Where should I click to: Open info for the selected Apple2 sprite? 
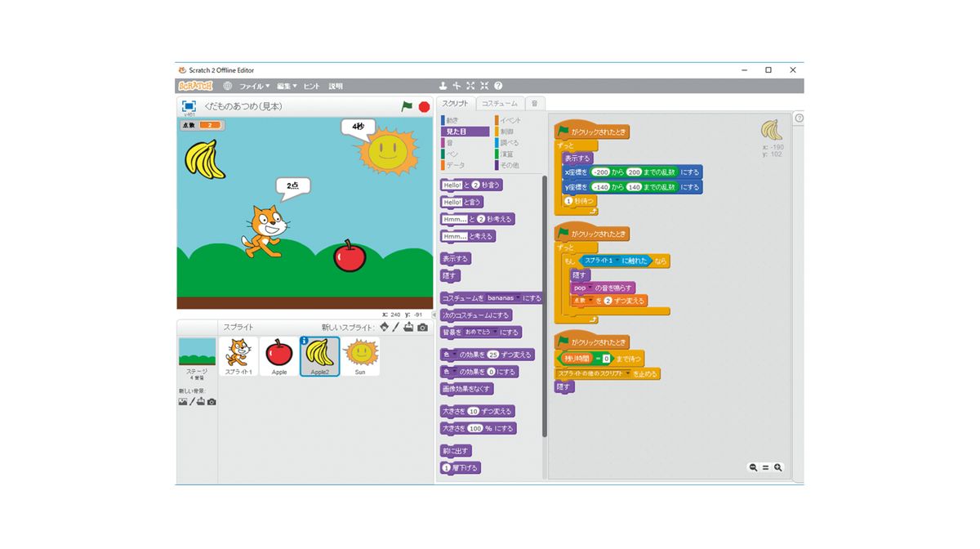coord(305,341)
